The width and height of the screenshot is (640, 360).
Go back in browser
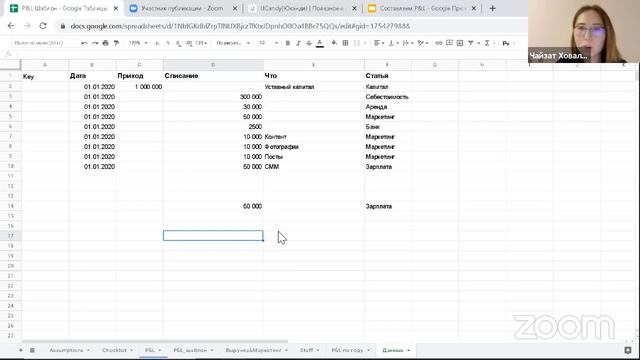tap(11, 26)
